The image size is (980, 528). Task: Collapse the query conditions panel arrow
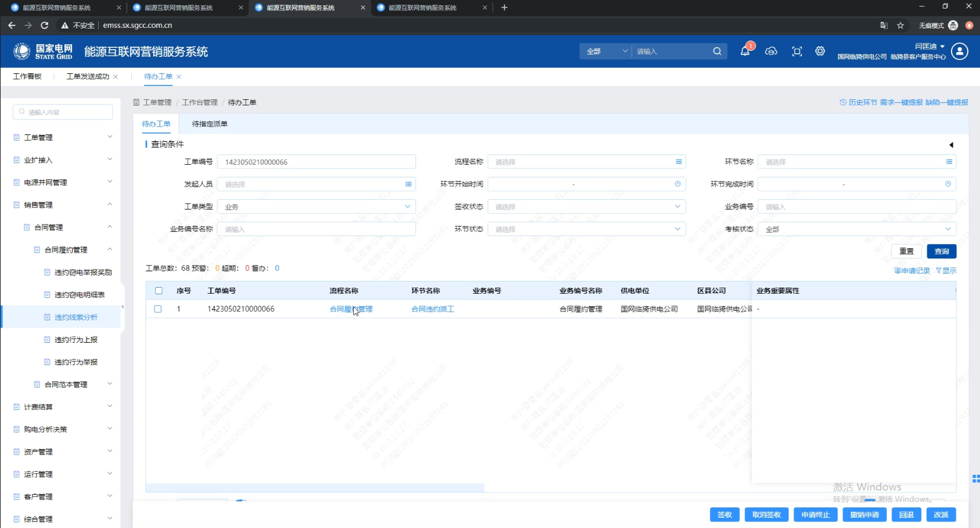[951, 145]
